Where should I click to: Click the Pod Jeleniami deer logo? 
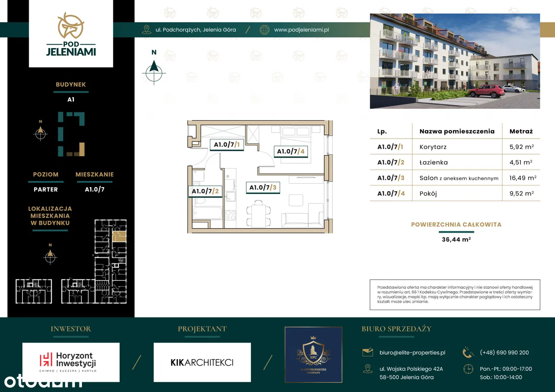pos(71,25)
